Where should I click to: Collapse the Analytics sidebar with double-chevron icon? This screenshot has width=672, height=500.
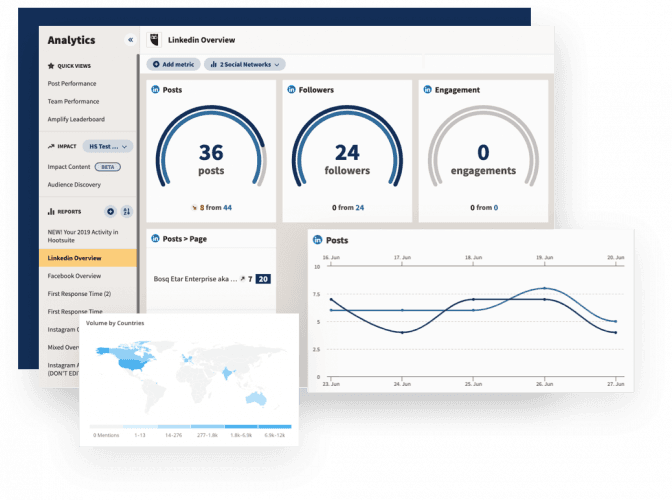pos(130,40)
